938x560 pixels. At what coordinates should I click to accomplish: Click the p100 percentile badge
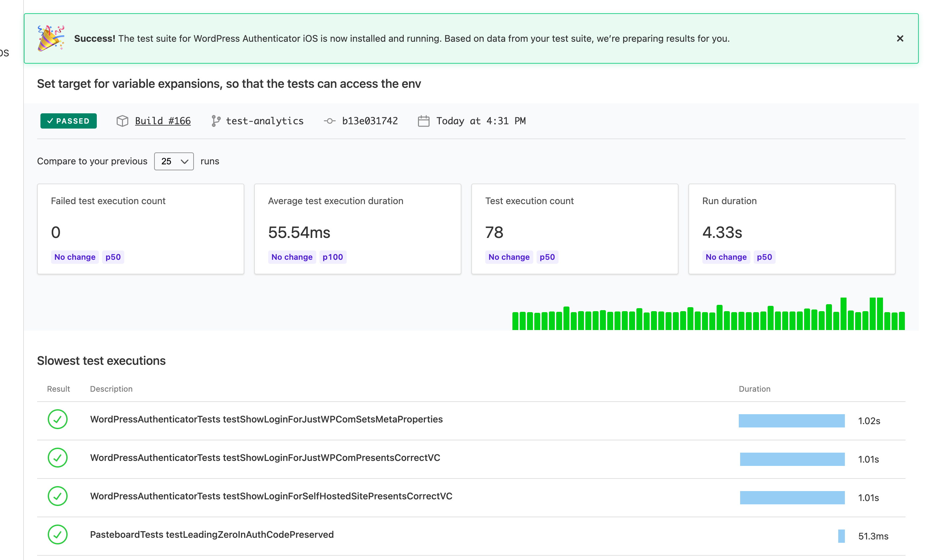pyautogui.click(x=332, y=257)
